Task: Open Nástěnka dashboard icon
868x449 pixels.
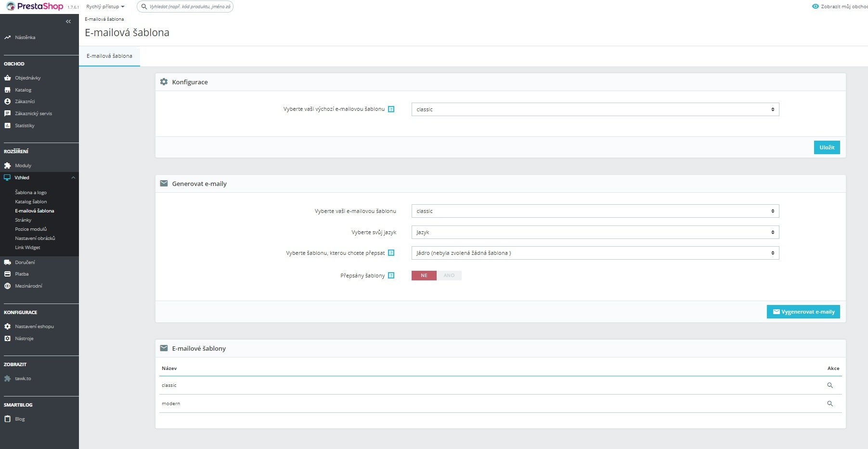Action: tap(7, 37)
